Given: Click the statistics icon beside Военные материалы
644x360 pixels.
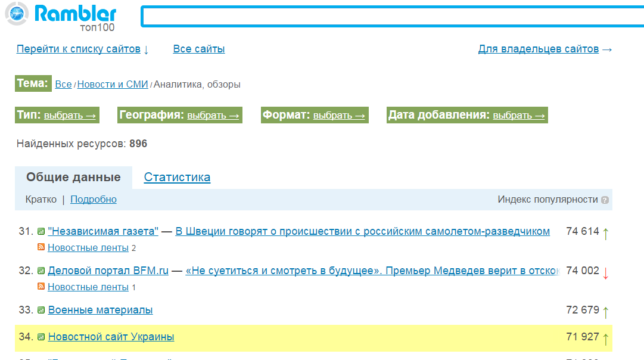Looking at the screenshot, I should pos(41,310).
